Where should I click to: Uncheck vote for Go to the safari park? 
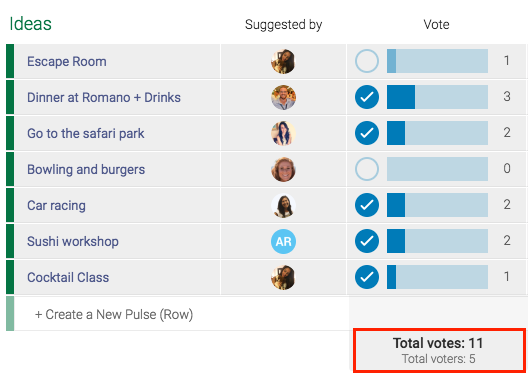[x=367, y=133]
